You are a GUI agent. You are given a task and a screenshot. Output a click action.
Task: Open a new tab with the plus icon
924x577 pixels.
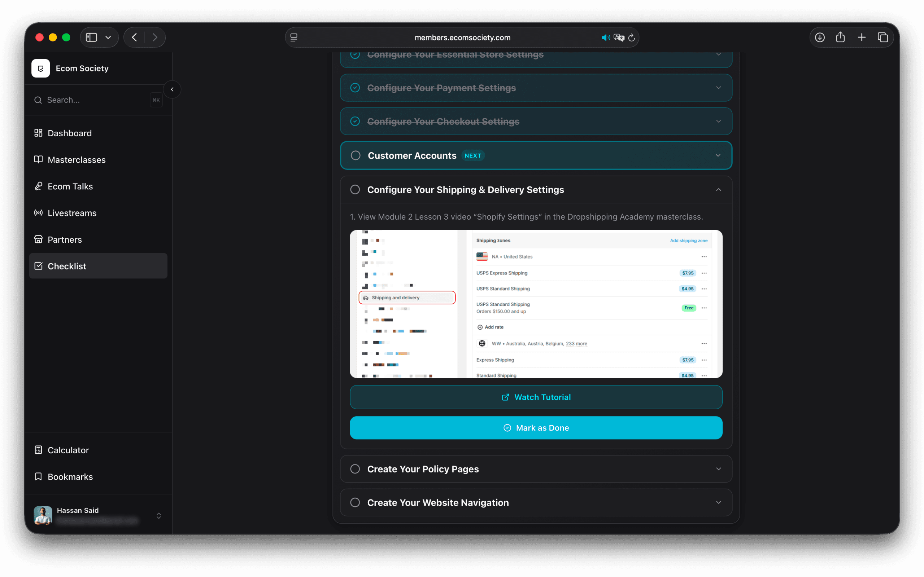(x=862, y=38)
